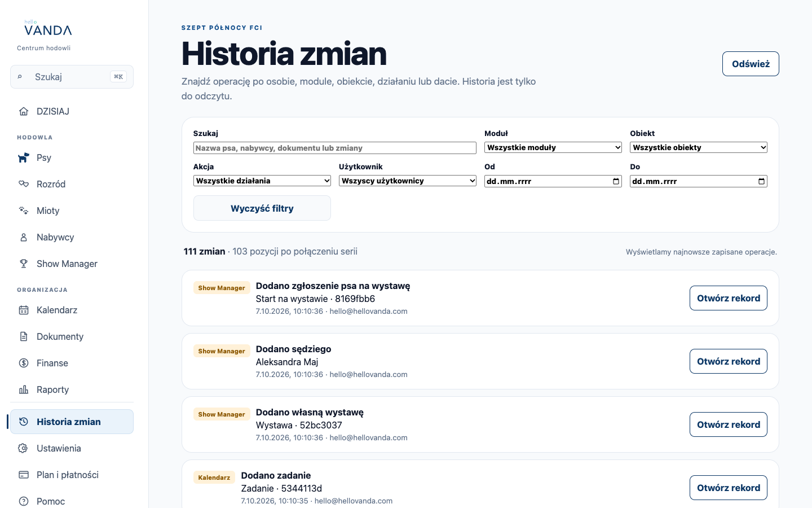Click the Start na wystawie · 8169fbb6 text
Image resolution: width=812 pixels, height=508 pixels.
click(315, 299)
